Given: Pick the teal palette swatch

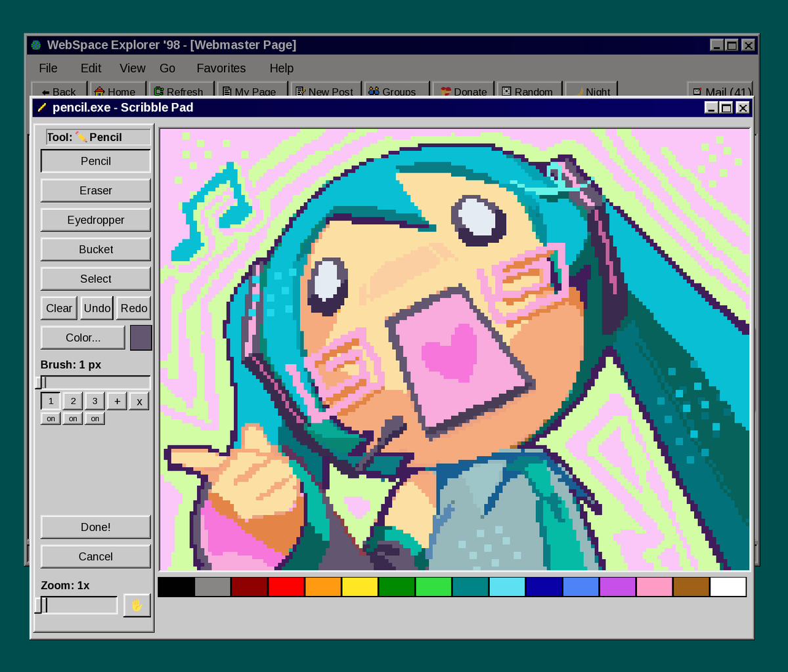Looking at the screenshot, I should pyautogui.click(x=470, y=587).
